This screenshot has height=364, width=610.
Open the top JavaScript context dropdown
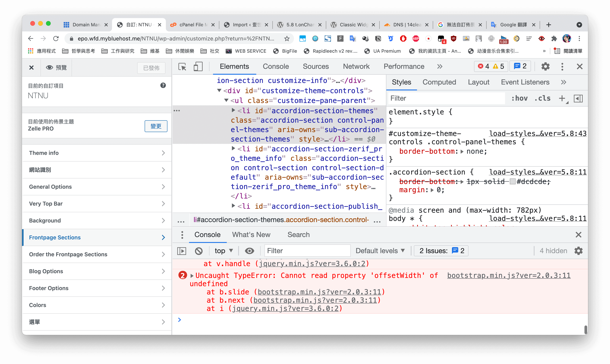(223, 251)
